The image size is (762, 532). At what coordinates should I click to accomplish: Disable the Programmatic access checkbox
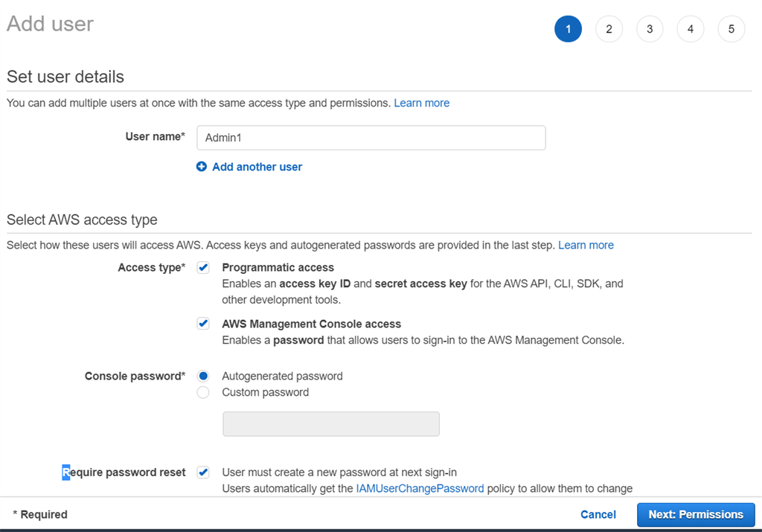[x=203, y=267]
